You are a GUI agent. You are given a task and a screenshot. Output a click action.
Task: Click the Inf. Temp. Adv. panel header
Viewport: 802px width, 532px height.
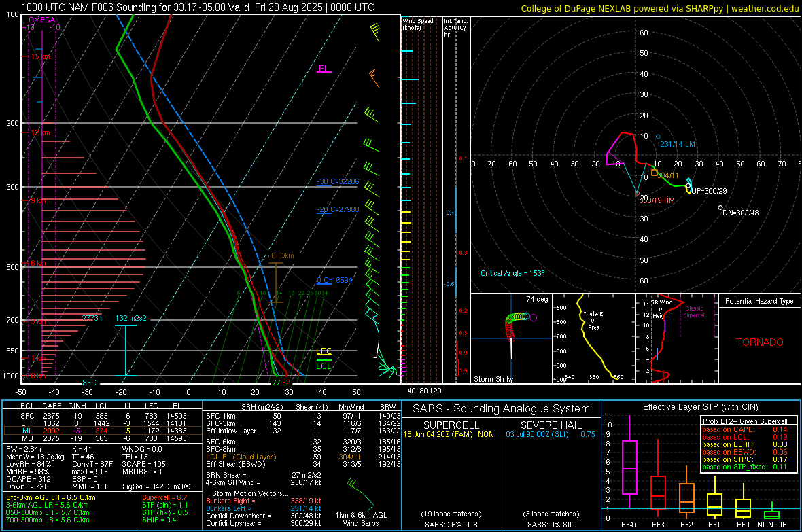pos(455,28)
